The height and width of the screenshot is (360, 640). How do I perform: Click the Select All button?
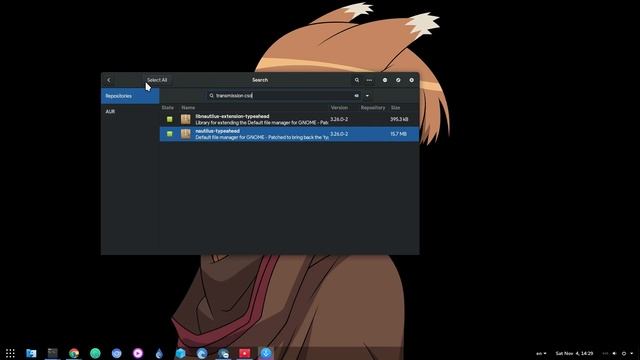point(157,80)
